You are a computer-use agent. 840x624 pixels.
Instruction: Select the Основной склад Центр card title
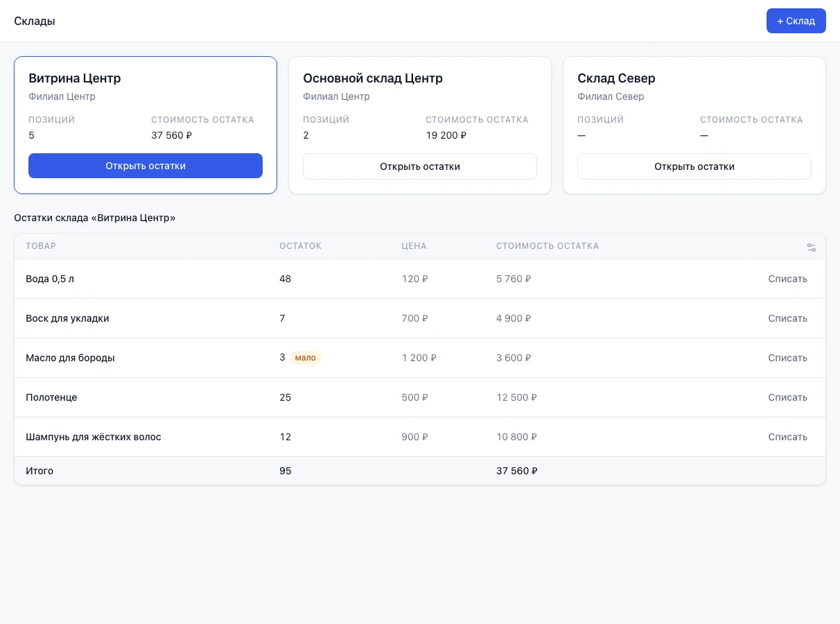pyautogui.click(x=373, y=78)
